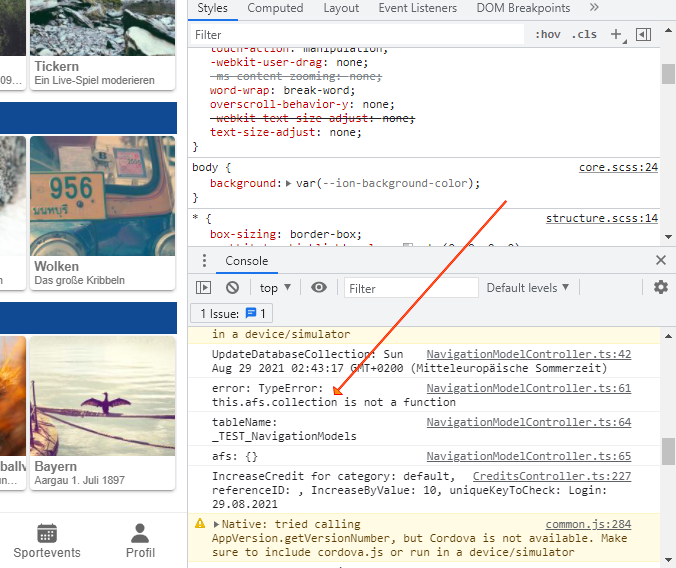
Task: Create a live expression with eye icon
Action: click(x=319, y=287)
